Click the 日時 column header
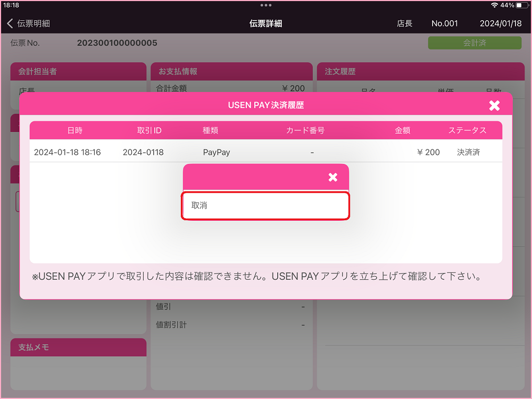532x399 pixels. pyautogui.click(x=74, y=130)
